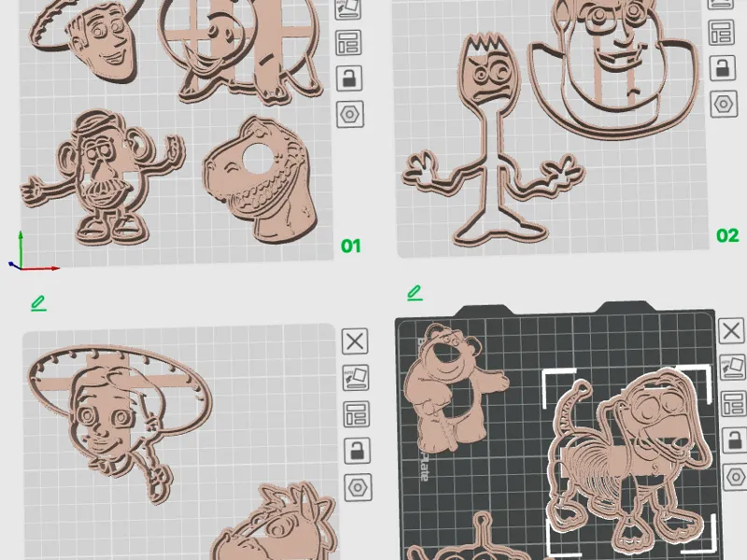Viewport: 747px width, 560px height.
Task: Toggle the lock on the dark plate
Action: [735, 441]
